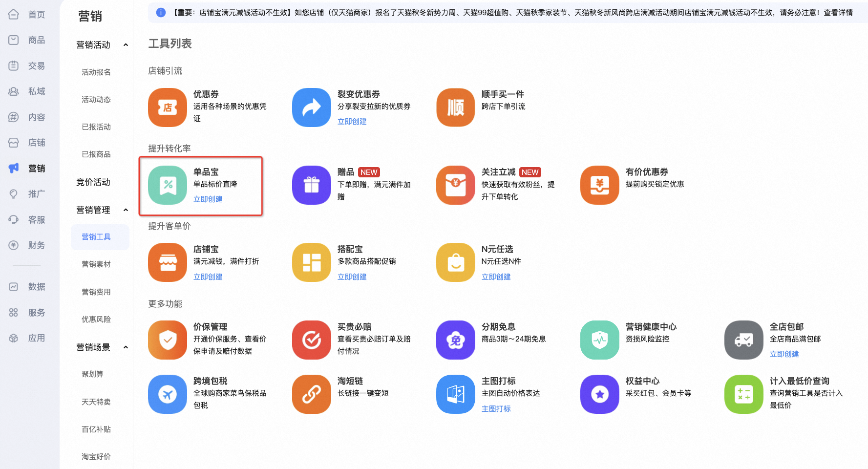This screenshot has width=868, height=469.
Task: Click the 分期免息 purple icon
Action: (456, 340)
